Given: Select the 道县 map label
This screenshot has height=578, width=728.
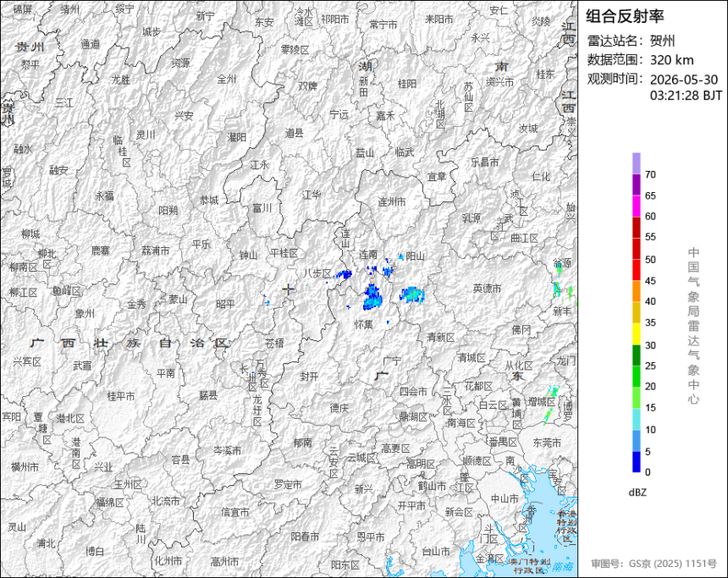Looking at the screenshot, I should click(x=294, y=133).
